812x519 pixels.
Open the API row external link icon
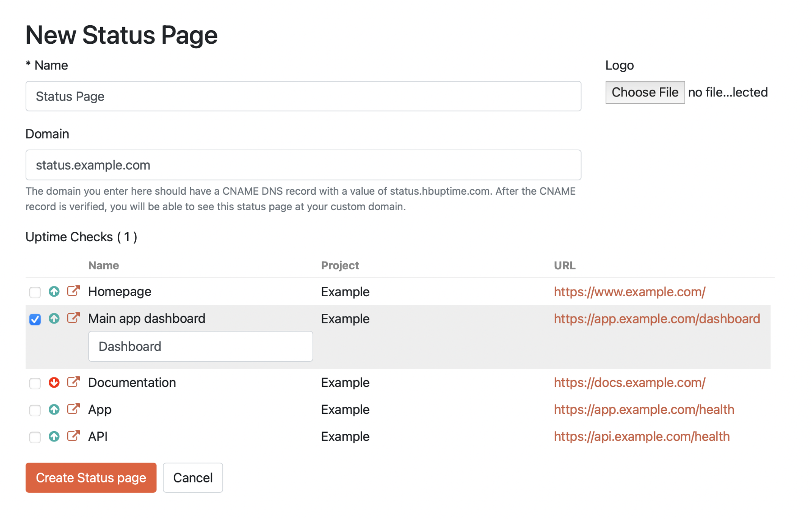click(73, 436)
